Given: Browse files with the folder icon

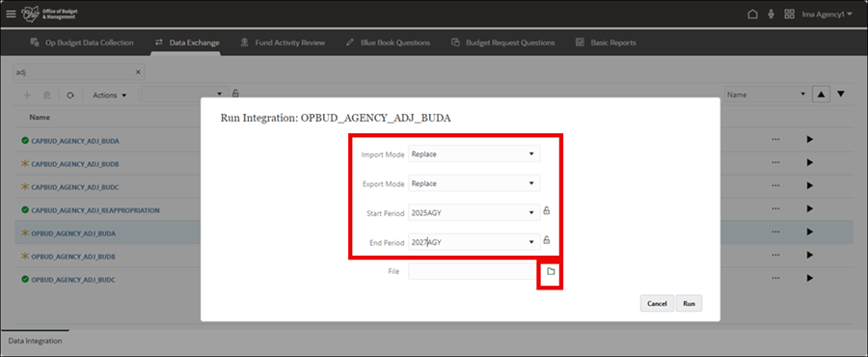Looking at the screenshot, I should point(551,271).
